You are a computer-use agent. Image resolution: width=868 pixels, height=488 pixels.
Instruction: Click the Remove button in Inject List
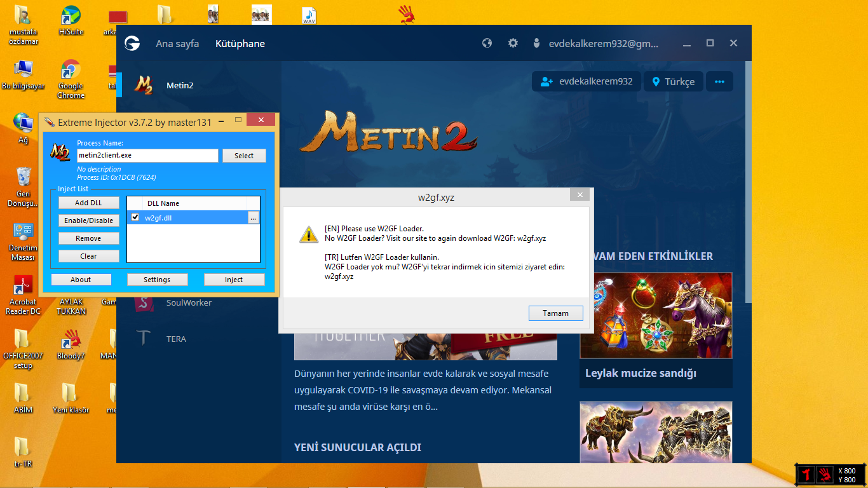pos(88,238)
